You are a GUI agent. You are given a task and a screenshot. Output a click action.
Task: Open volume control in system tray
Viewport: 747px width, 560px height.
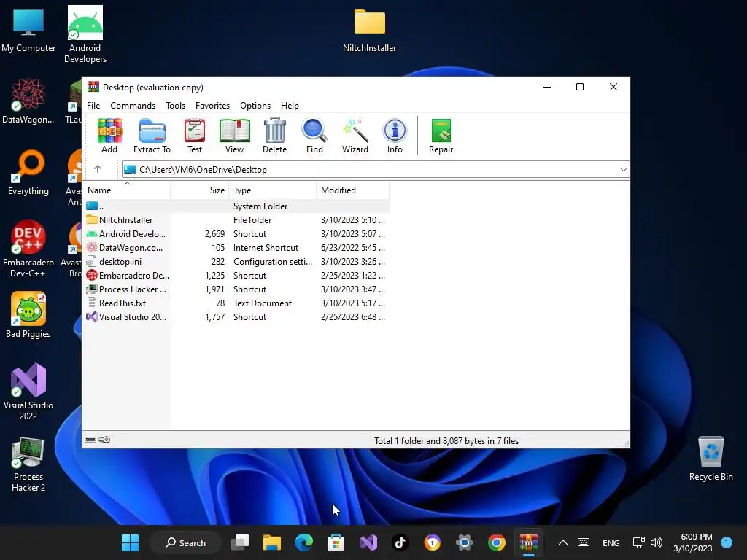pyautogui.click(x=657, y=542)
